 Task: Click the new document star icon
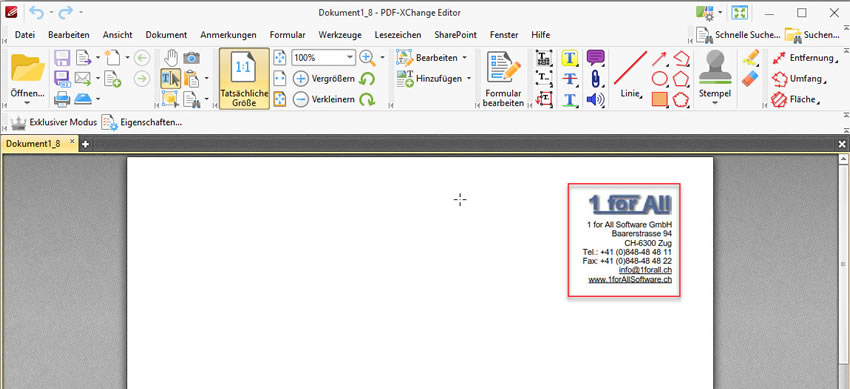pyautogui.click(x=113, y=57)
